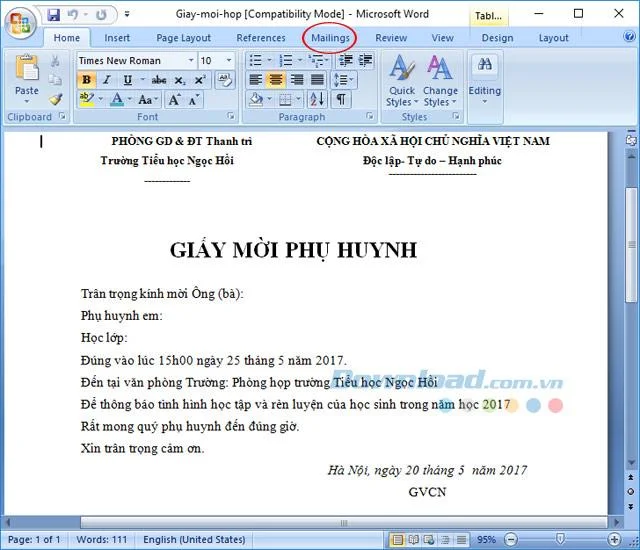This screenshot has width=640, height=550.
Task: Apply shading paint bucket
Action: (x=256, y=99)
